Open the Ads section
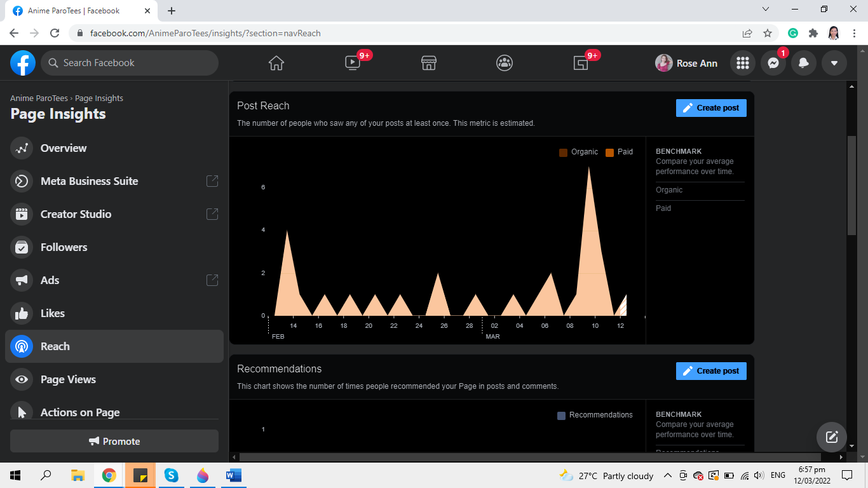Screen dimensions: 868x488 click(x=114, y=280)
